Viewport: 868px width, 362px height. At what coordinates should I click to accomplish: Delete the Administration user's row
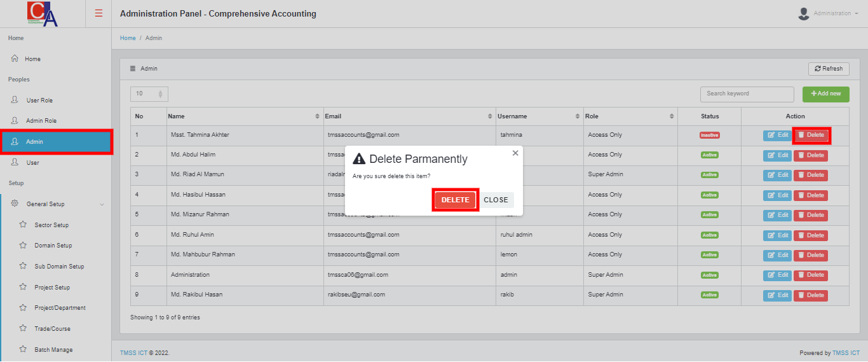811,275
